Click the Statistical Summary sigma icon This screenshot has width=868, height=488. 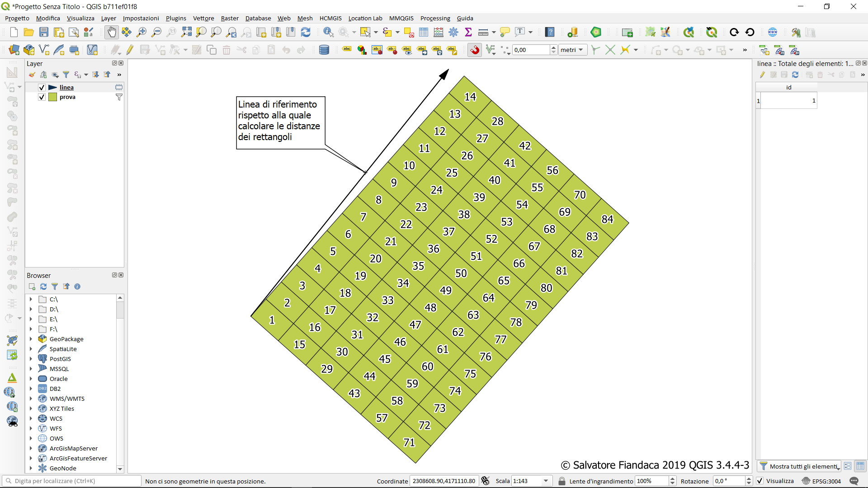pyautogui.click(x=468, y=32)
